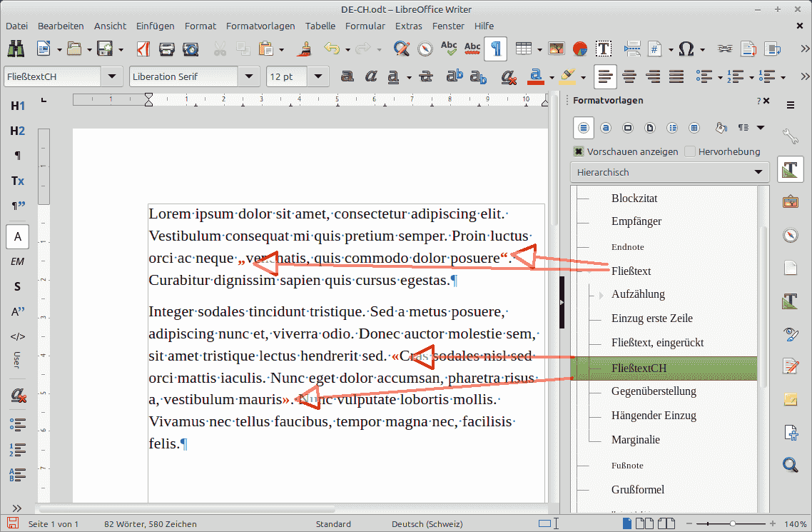Click Deutsch (Schweiz) language in status bar

click(427, 523)
